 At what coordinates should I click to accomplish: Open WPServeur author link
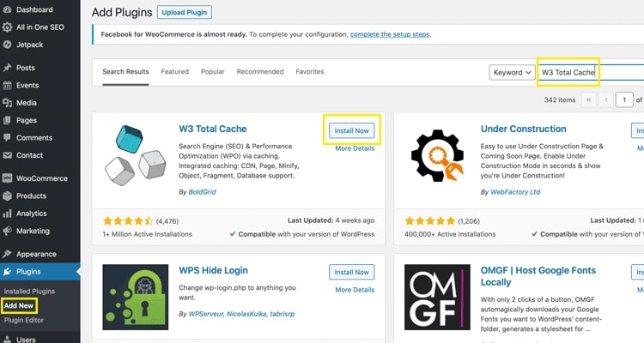tap(206, 314)
